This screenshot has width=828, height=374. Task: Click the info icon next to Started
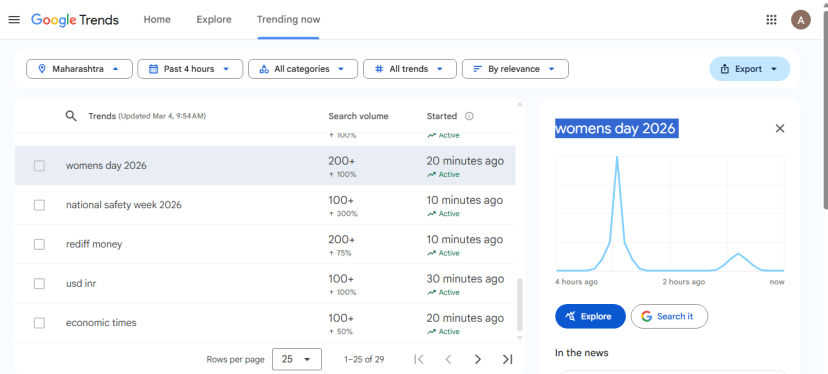[x=469, y=116]
